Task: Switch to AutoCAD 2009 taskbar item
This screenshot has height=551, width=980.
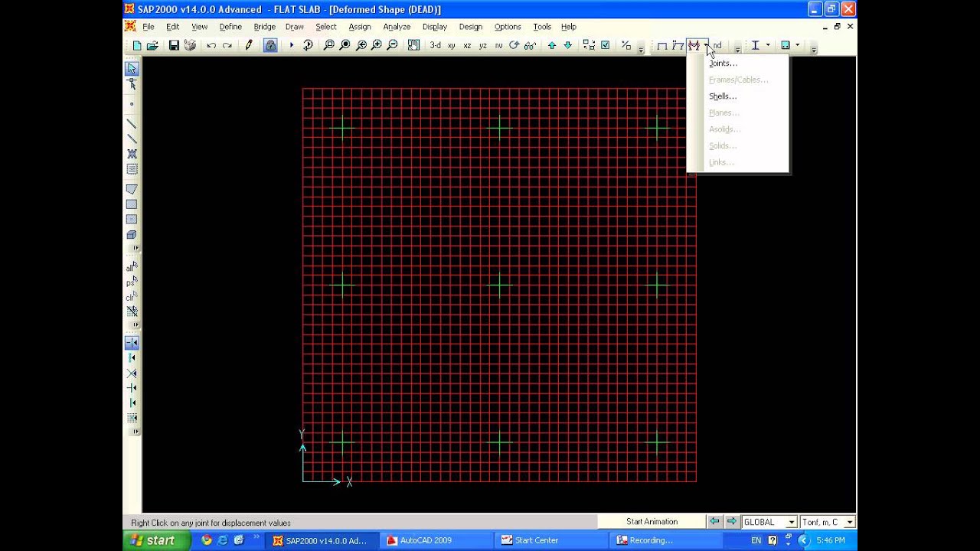Action: pos(436,540)
